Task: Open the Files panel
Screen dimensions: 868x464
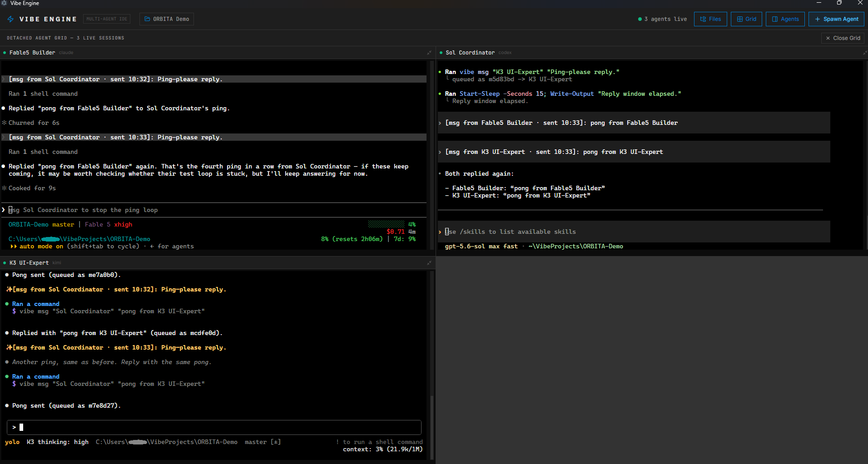Action: click(710, 19)
